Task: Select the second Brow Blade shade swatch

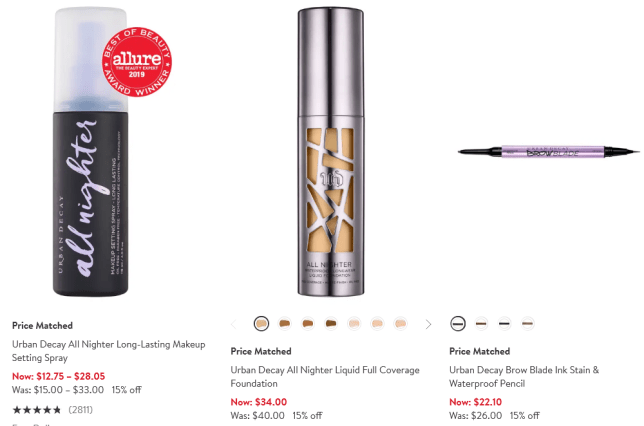Action: point(481,324)
